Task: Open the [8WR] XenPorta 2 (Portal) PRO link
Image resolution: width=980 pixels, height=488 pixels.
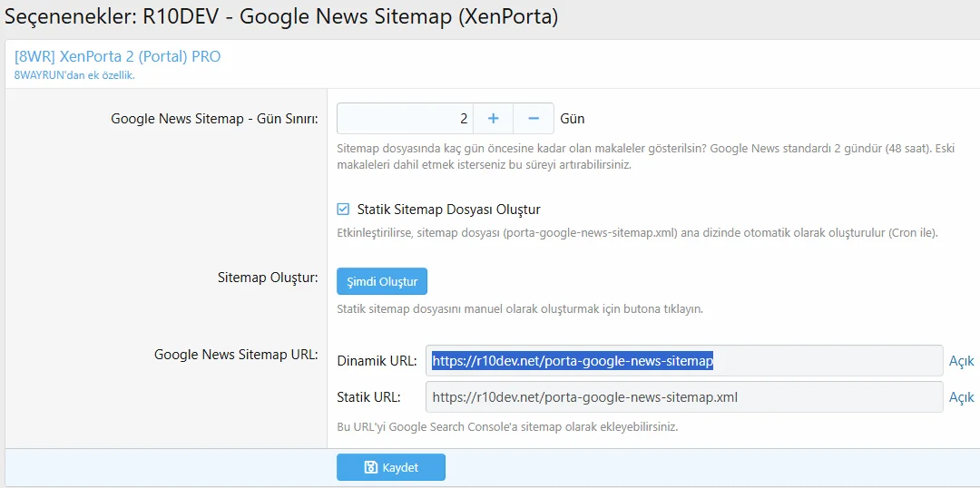Action: click(x=117, y=56)
